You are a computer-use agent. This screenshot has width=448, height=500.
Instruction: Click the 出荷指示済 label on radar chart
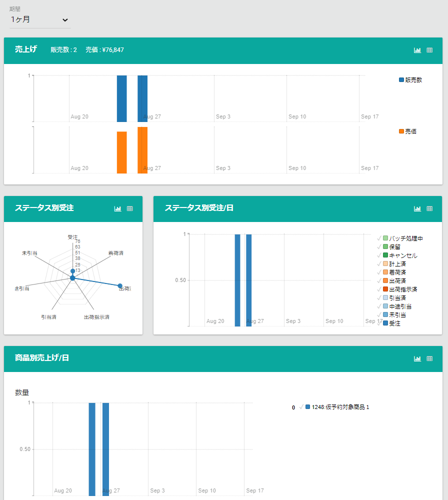pyautogui.click(x=96, y=317)
